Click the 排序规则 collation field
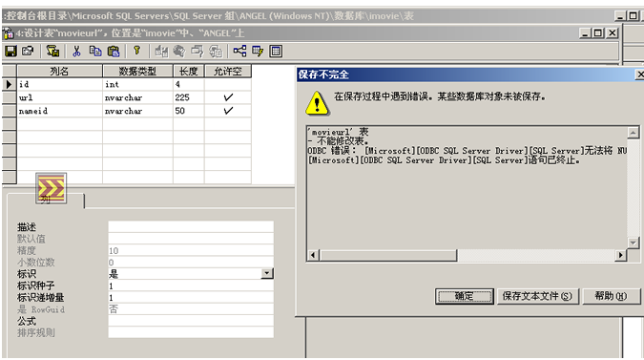This screenshot has height=360, width=644. pyautogui.click(x=191, y=332)
